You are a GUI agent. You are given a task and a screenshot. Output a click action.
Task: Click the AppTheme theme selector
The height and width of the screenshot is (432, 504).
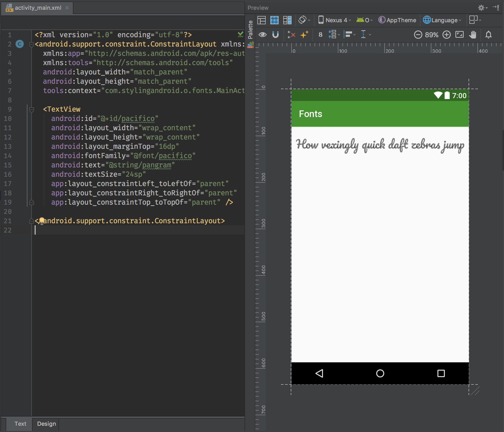tap(398, 20)
